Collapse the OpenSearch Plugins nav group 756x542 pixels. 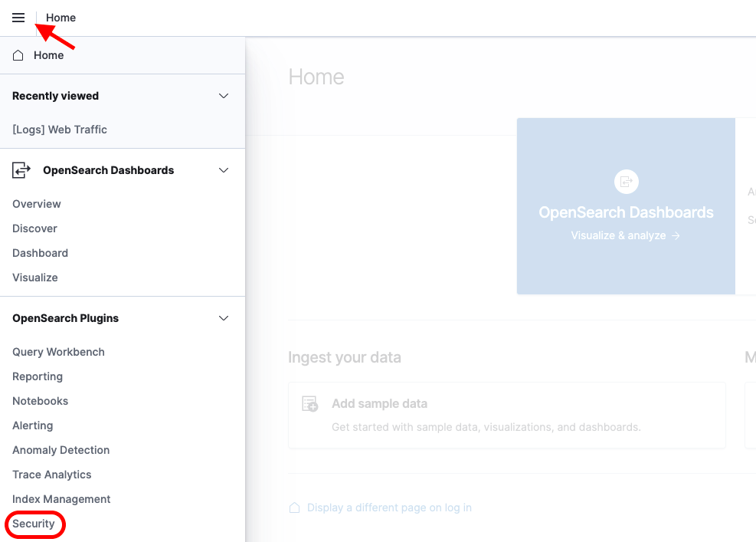tap(223, 319)
